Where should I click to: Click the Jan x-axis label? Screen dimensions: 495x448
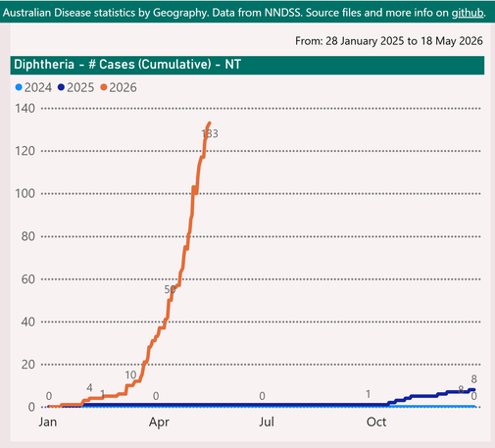tap(48, 422)
